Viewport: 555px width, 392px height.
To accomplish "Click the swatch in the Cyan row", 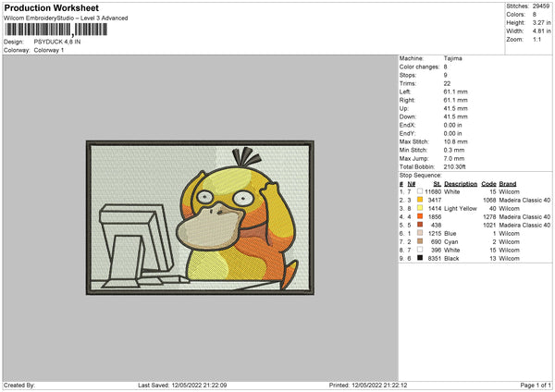I will [420, 241].
